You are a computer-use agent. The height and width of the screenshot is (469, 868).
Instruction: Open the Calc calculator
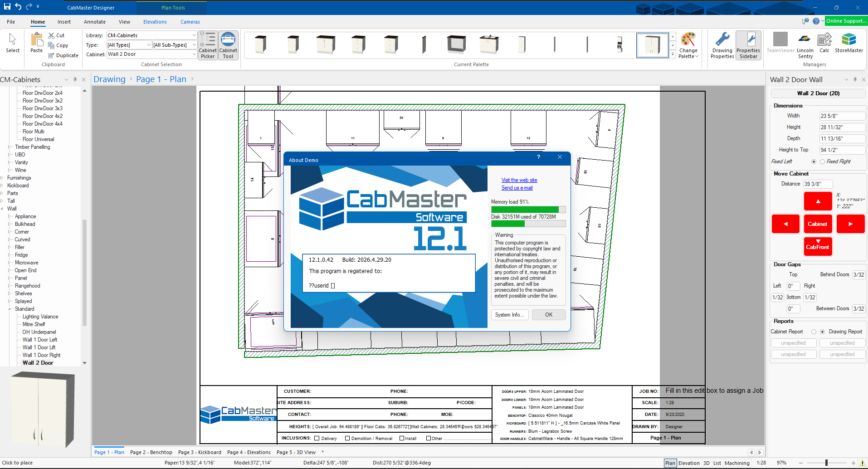point(824,43)
